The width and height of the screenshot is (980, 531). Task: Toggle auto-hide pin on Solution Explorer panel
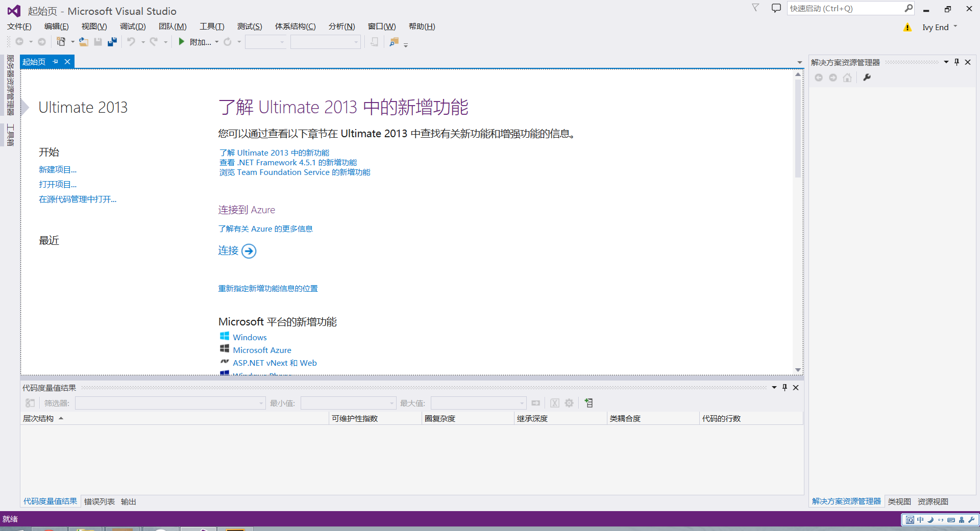click(957, 62)
